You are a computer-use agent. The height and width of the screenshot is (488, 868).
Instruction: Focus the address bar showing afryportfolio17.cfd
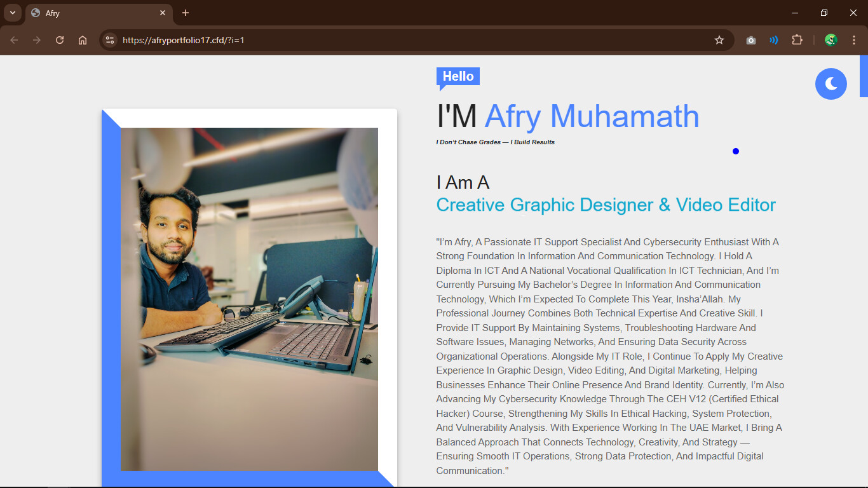[x=381, y=40]
